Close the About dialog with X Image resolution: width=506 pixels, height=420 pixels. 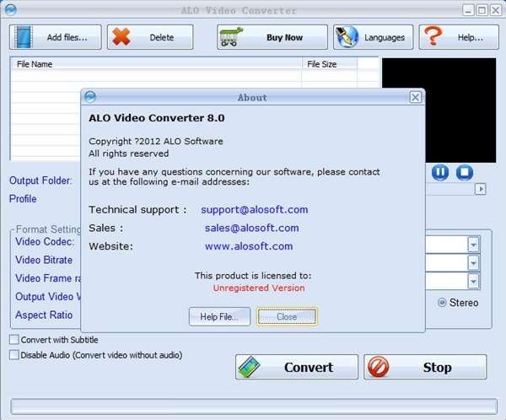click(x=415, y=97)
